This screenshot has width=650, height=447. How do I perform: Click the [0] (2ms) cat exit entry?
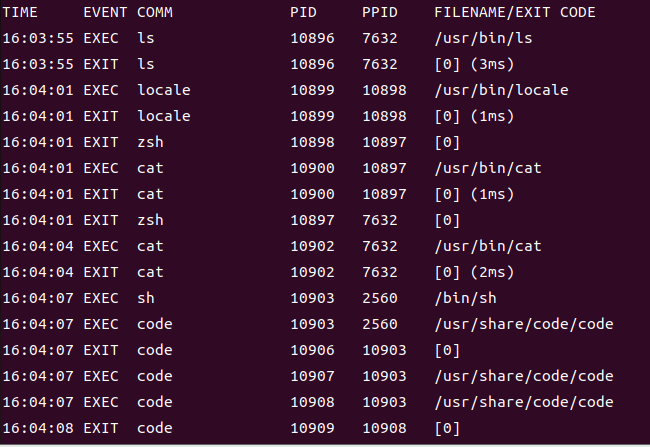tap(474, 272)
